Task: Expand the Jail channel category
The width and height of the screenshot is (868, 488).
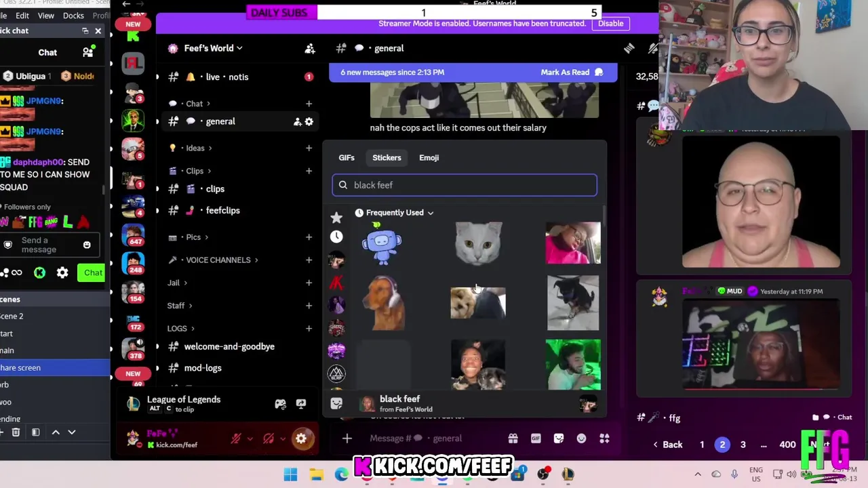Action: (178, 283)
